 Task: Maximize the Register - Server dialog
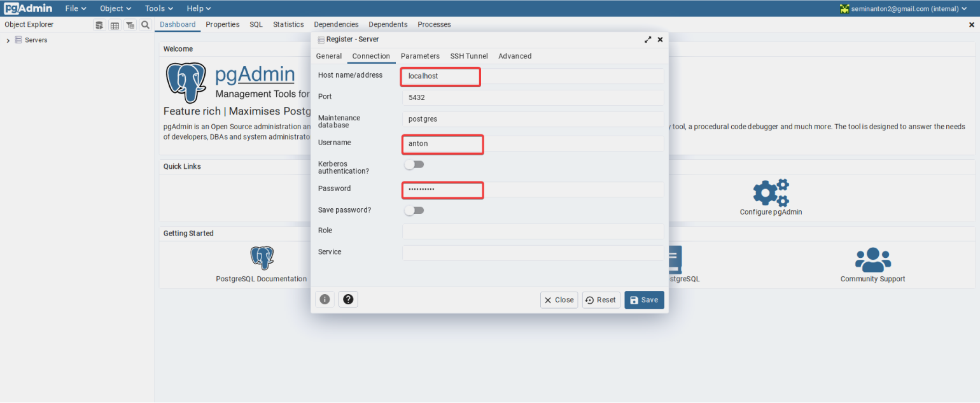648,39
